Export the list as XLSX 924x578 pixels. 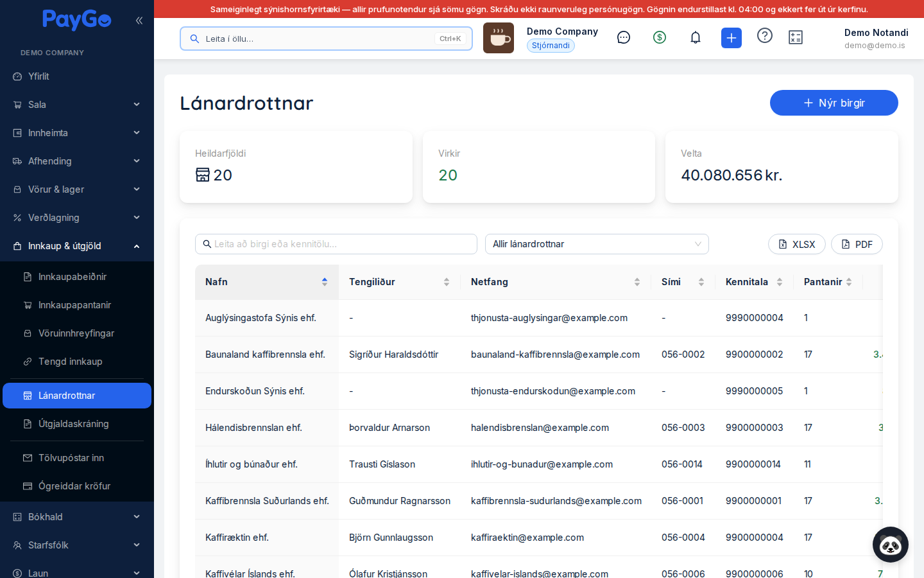(797, 244)
